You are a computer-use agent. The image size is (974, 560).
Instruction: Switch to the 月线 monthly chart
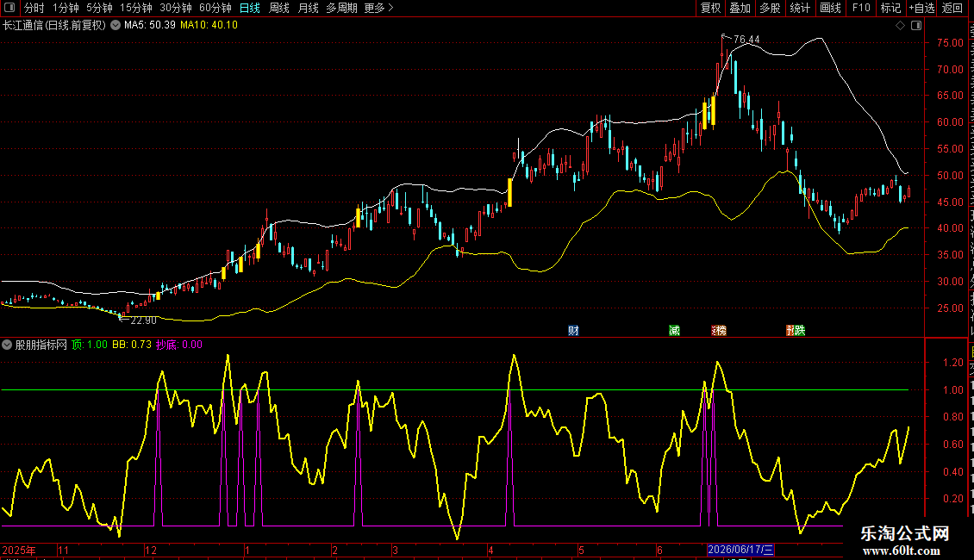pyautogui.click(x=308, y=8)
